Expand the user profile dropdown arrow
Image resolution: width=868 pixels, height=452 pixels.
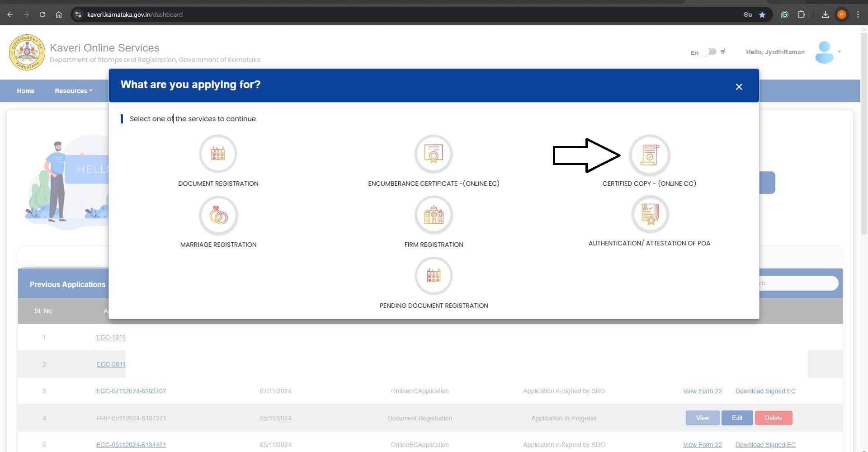(839, 52)
